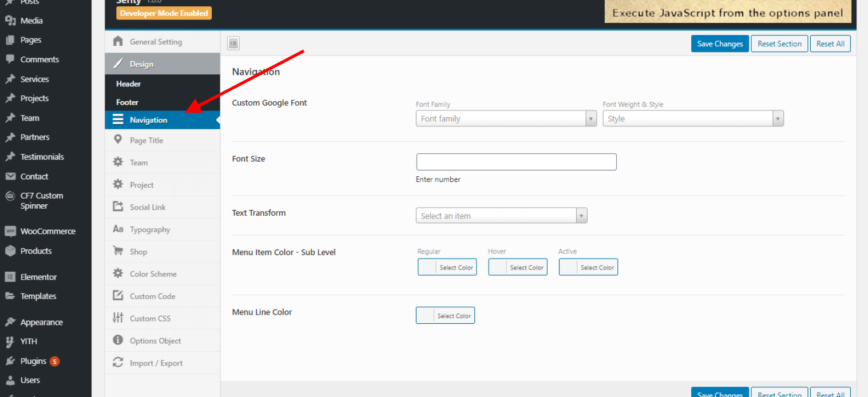Click the Font Size number input field

516,162
